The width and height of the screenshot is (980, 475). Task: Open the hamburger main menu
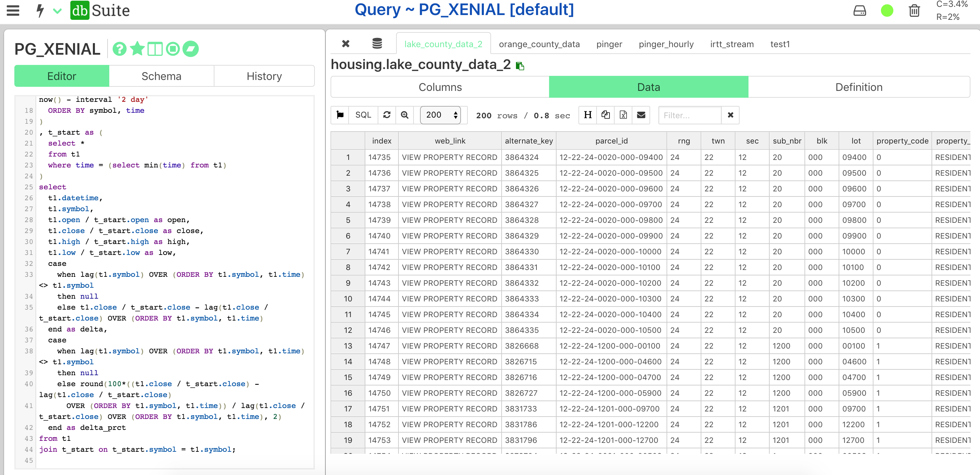click(13, 10)
